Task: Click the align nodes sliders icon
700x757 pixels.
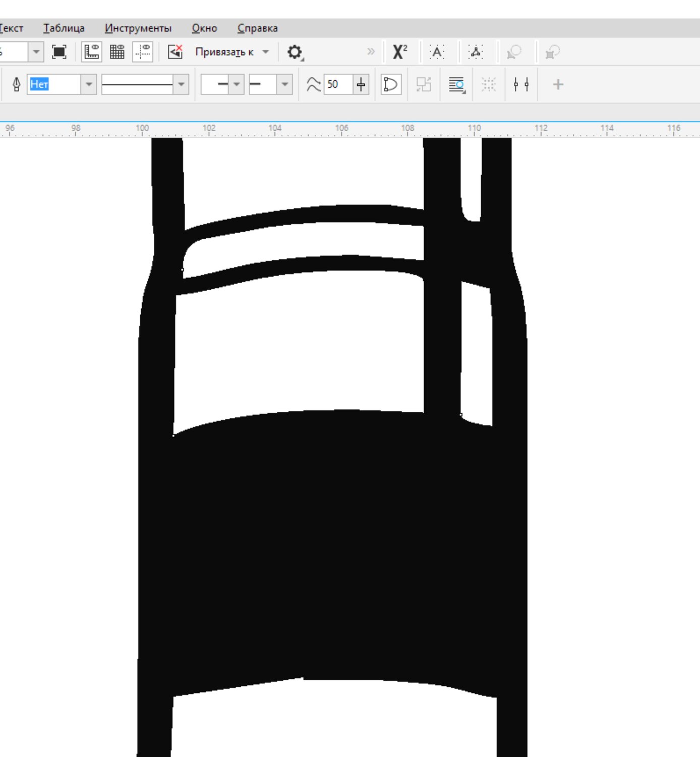Action: pos(521,84)
